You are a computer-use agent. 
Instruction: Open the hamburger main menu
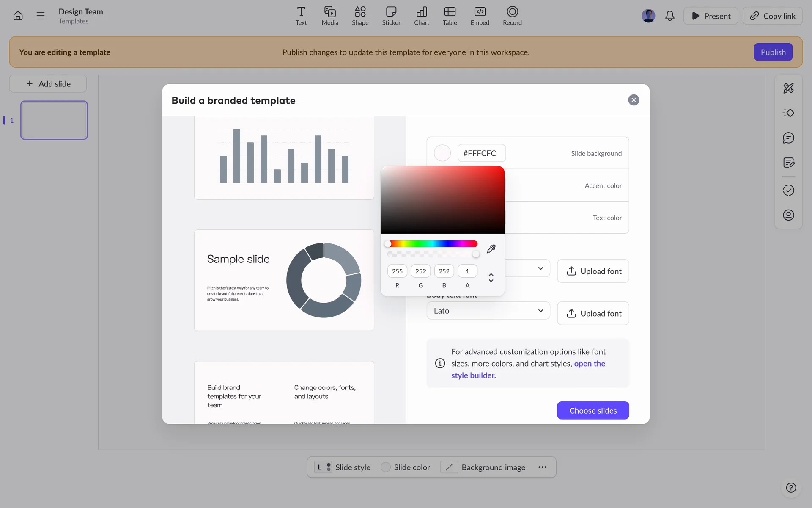tap(41, 16)
